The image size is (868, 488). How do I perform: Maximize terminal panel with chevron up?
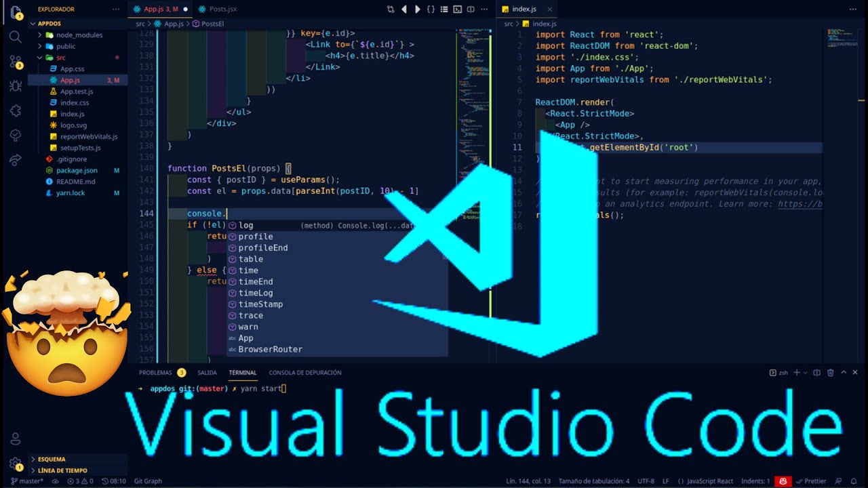click(844, 373)
